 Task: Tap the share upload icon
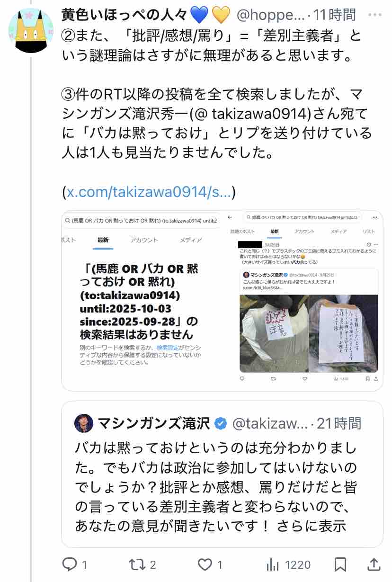(x=374, y=564)
